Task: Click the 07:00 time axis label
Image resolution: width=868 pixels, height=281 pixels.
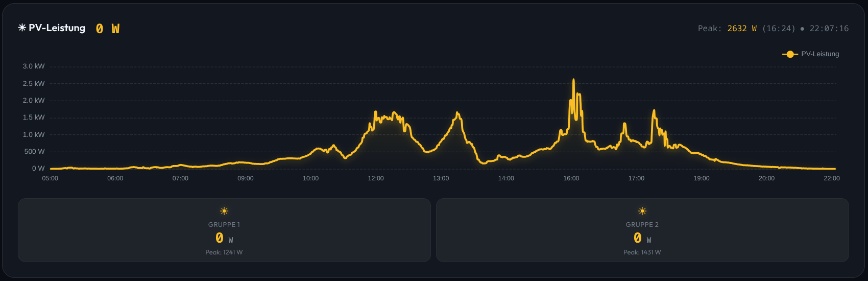Action: point(180,178)
